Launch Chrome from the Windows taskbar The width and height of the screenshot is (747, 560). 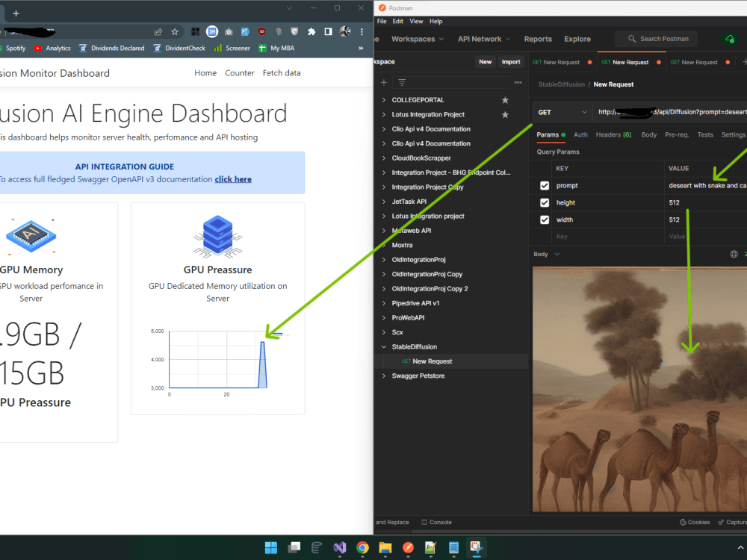pyautogui.click(x=362, y=547)
